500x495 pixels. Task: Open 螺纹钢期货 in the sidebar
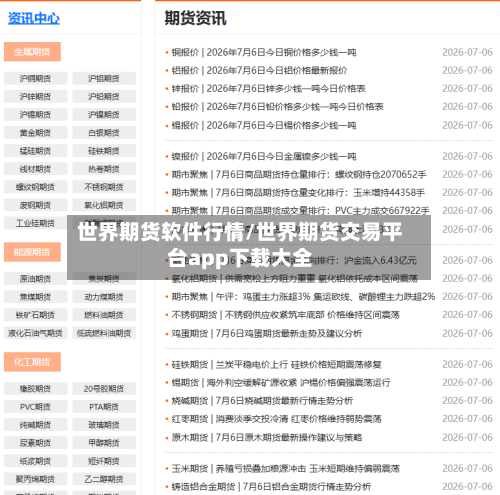(x=35, y=187)
